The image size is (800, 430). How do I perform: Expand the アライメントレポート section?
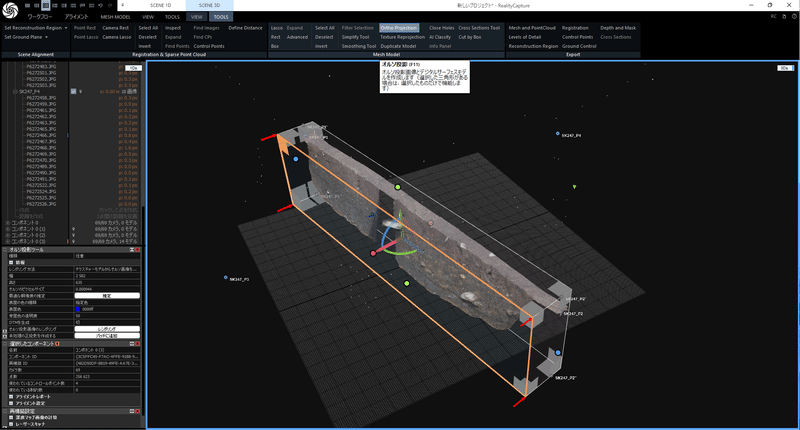pyautogui.click(x=11, y=397)
